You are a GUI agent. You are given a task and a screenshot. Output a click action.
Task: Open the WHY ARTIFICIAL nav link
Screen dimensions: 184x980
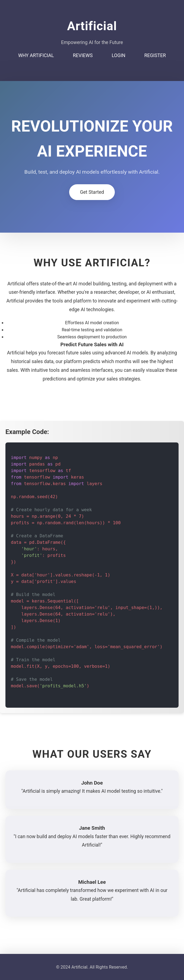pyautogui.click(x=36, y=55)
